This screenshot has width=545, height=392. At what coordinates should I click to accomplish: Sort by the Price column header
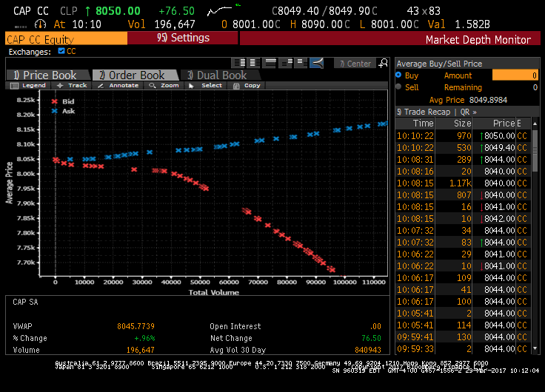coord(494,124)
